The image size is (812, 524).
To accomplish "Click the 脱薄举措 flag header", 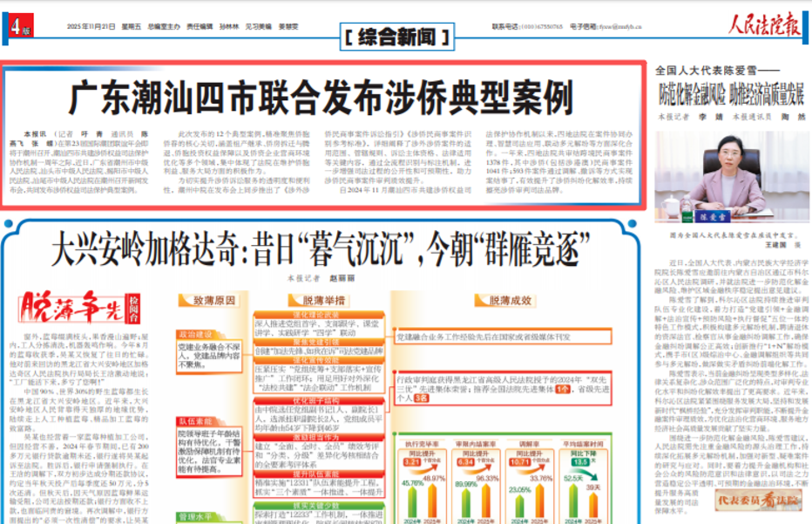I will point(324,299).
